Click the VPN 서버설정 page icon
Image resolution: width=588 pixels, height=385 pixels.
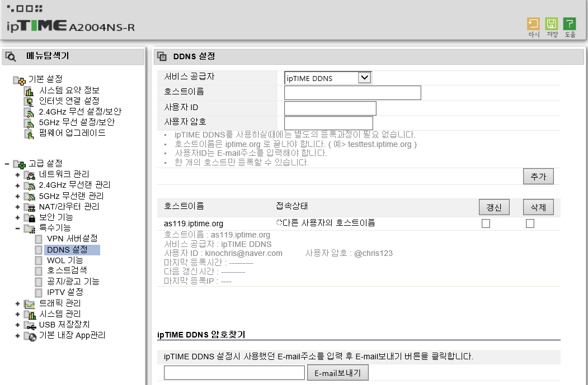coord(39,239)
